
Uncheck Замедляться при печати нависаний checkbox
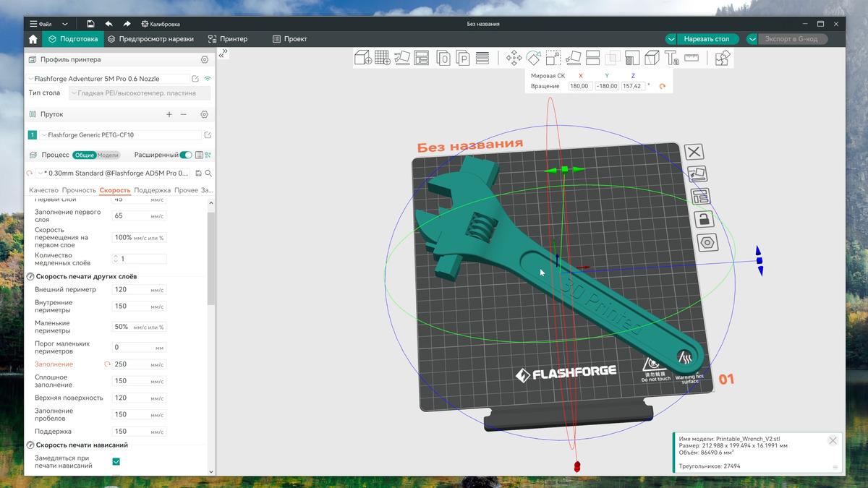tap(116, 461)
